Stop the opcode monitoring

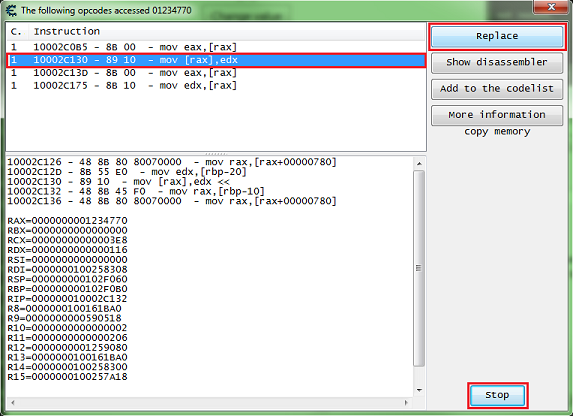[x=497, y=395]
